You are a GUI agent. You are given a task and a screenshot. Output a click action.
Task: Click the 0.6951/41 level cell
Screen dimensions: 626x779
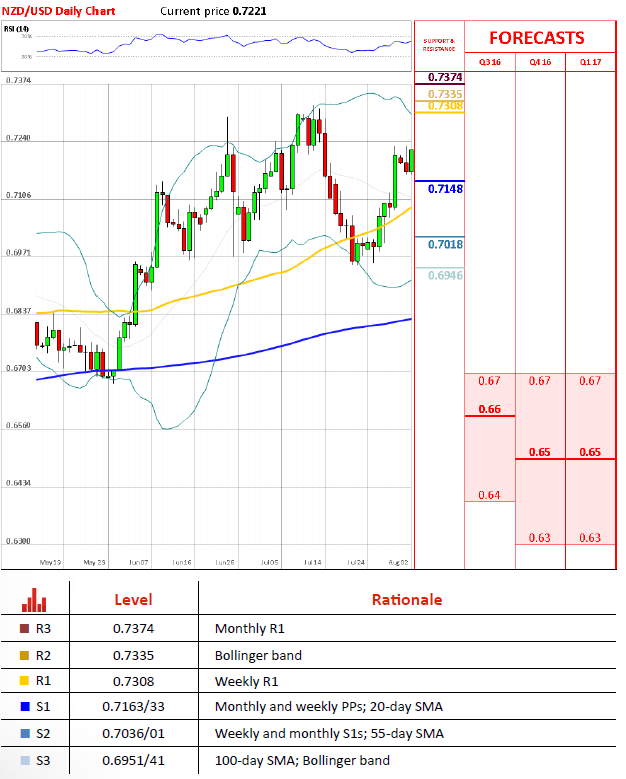[x=133, y=760]
